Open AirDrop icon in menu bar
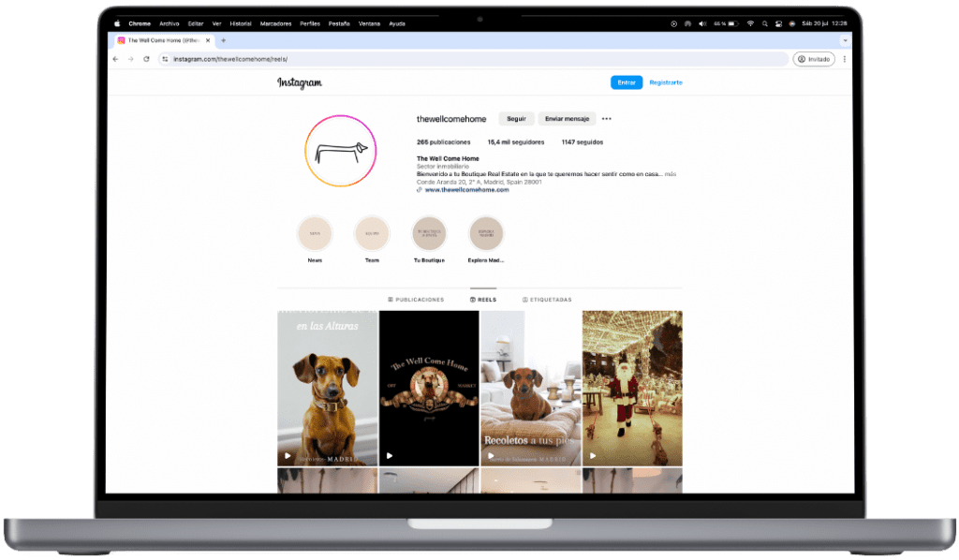959x560 pixels. [x=688, y=23]
